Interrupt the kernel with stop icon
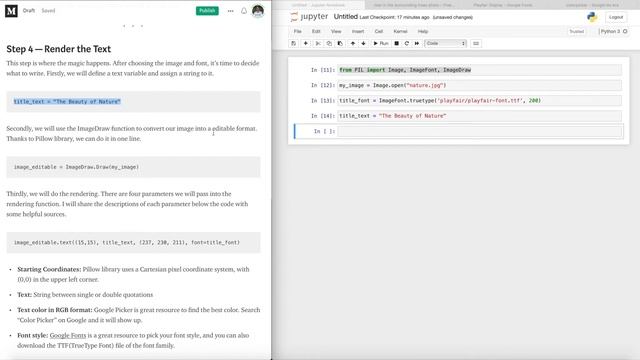The image size is (640, 360). click(396, 43)
